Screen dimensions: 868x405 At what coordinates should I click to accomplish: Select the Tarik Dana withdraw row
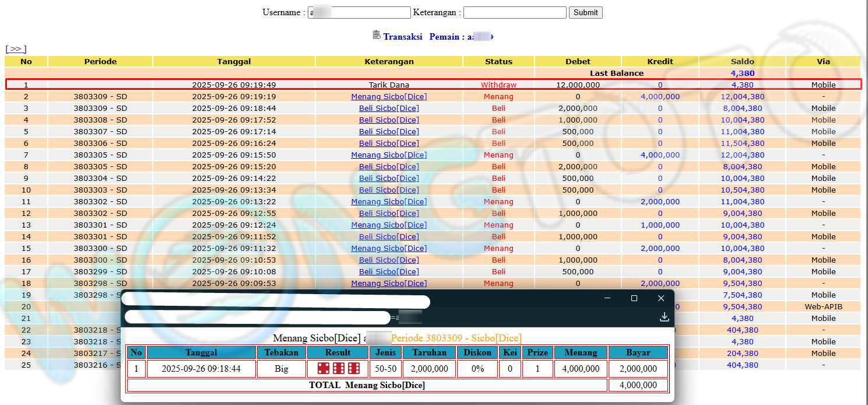[x=389, y=85]
